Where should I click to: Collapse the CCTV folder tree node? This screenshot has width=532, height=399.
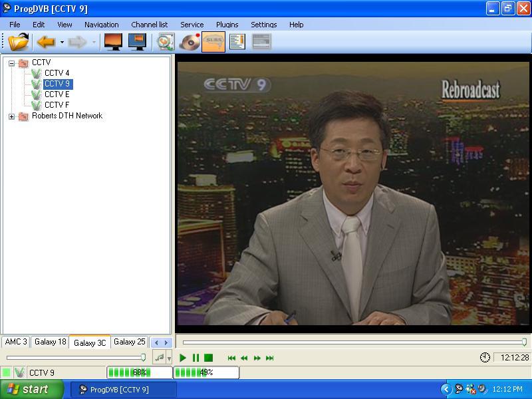tap(11, 63)
